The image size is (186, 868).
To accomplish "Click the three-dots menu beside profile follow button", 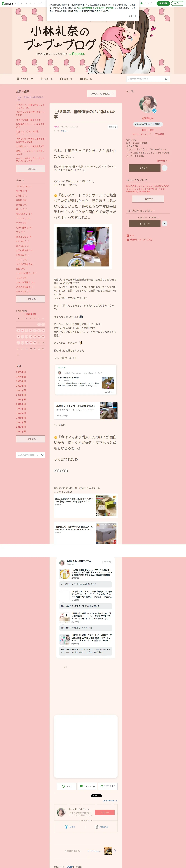I will [164, 168].
